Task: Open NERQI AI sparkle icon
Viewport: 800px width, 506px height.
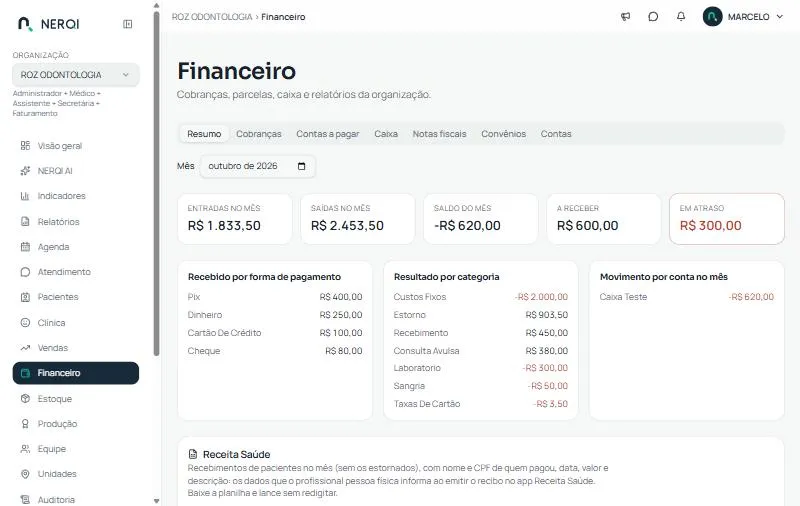Action: [25, 171]
